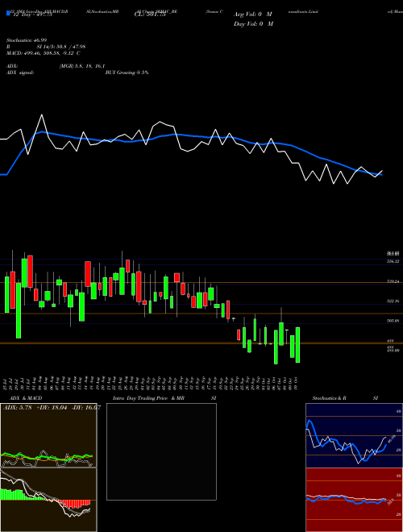
Task: Click the 'Day Vol: 0 M' text
Action: [x=253, y=23]
